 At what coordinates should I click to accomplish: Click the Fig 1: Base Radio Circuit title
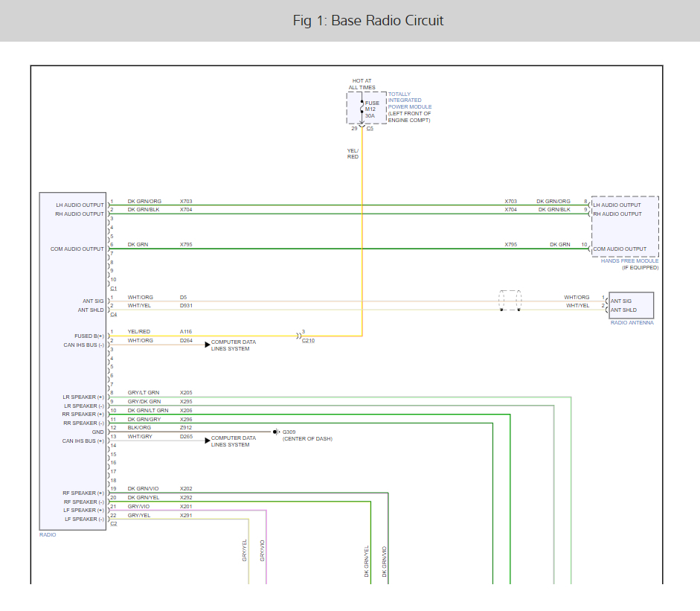(368, 20)
